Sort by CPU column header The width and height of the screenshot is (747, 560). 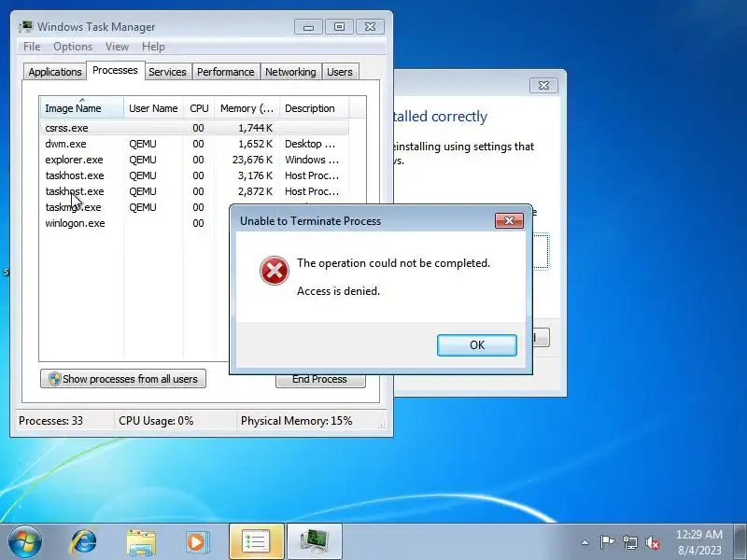[199, 108]
